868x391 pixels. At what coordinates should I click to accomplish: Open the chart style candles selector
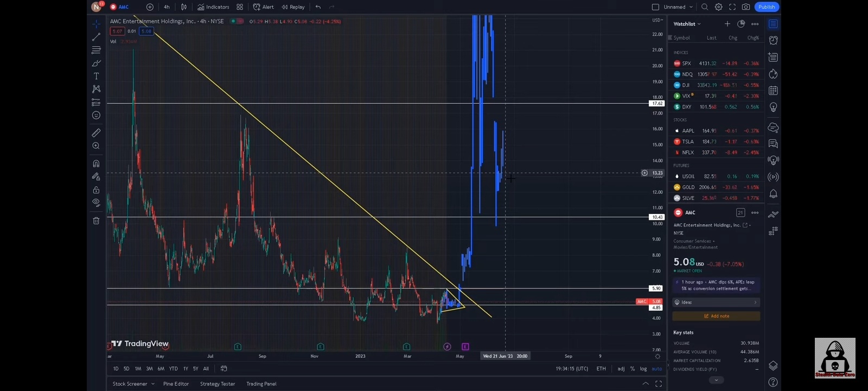tap(184, 7)
